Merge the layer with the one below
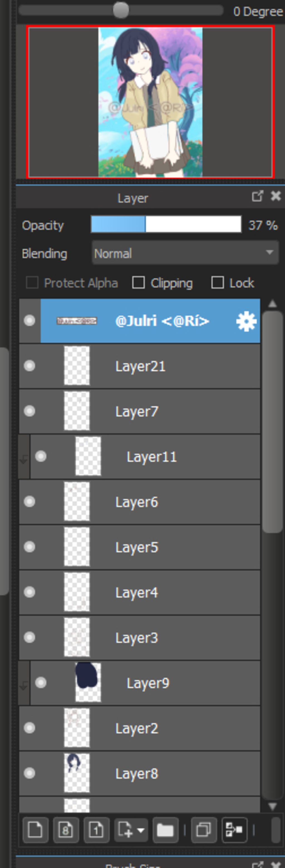 coord(234,830)
